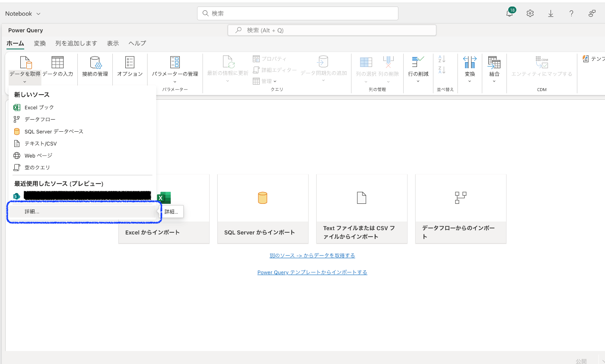Click 詳細... entry in the dropdown menu
Viewport: 605px width, 364px height.
coord(82,212)
